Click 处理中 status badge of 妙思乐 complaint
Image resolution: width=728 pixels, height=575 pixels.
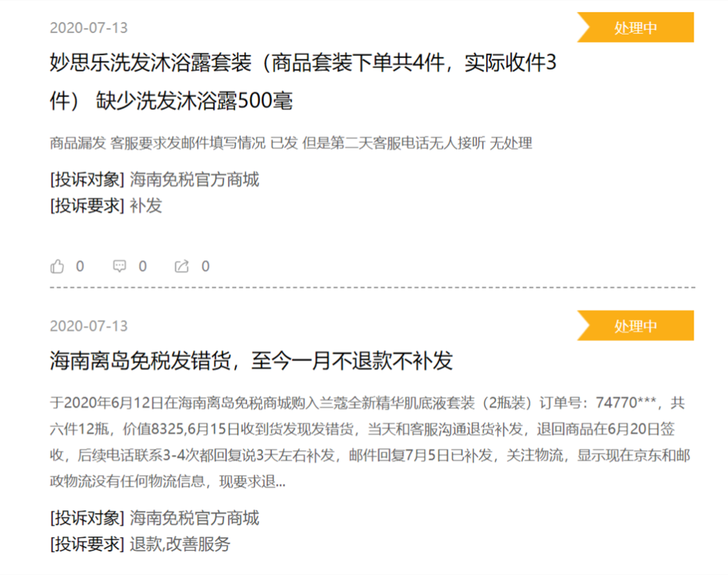635,28
